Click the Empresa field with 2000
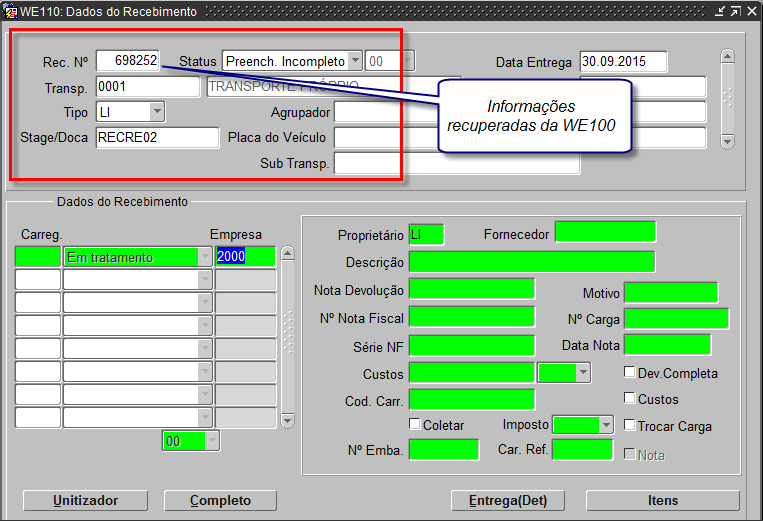763x521 pixels. coord(245,257)
